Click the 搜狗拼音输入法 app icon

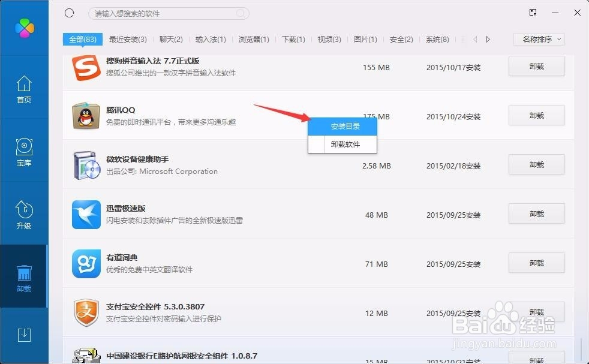[86, 68]
